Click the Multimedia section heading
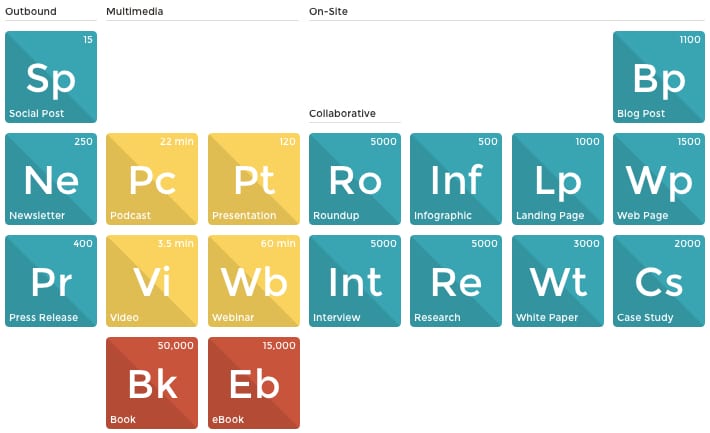The image size is (710, 433). pyautogui.click(x=134, y=12)
